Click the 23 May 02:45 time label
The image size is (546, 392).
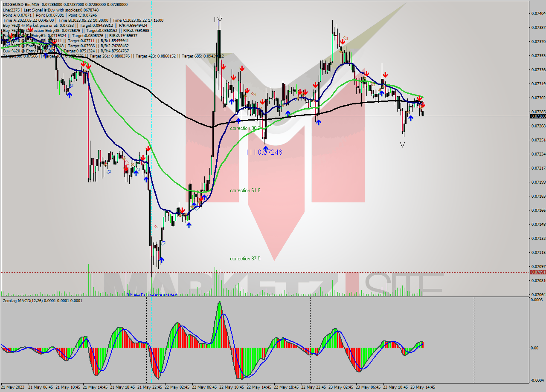pos(341,387)
